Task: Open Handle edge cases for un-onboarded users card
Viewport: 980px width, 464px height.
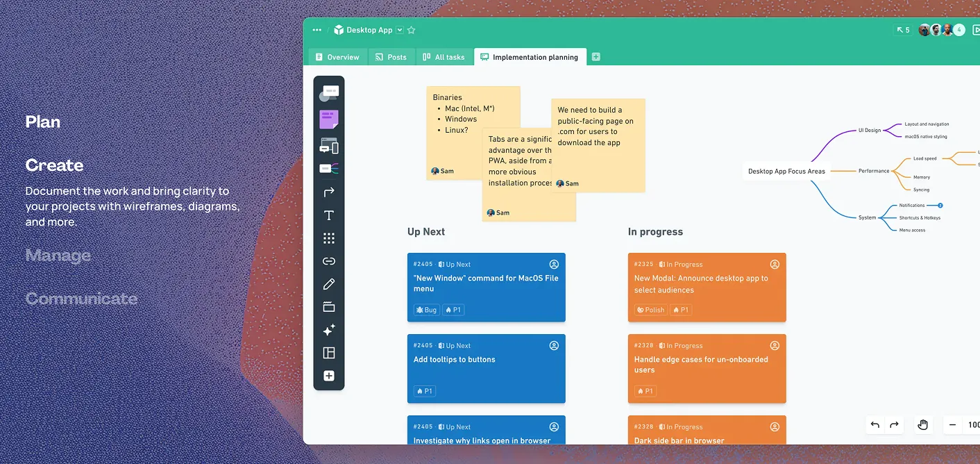Action: tap(707, 369)
